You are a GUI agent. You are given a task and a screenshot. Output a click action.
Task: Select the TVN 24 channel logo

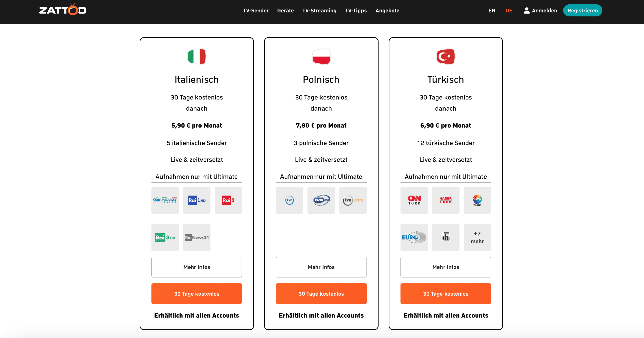click(x=321, y=200)
